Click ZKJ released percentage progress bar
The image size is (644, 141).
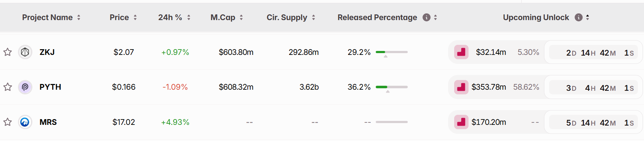(x=392, y=52)
